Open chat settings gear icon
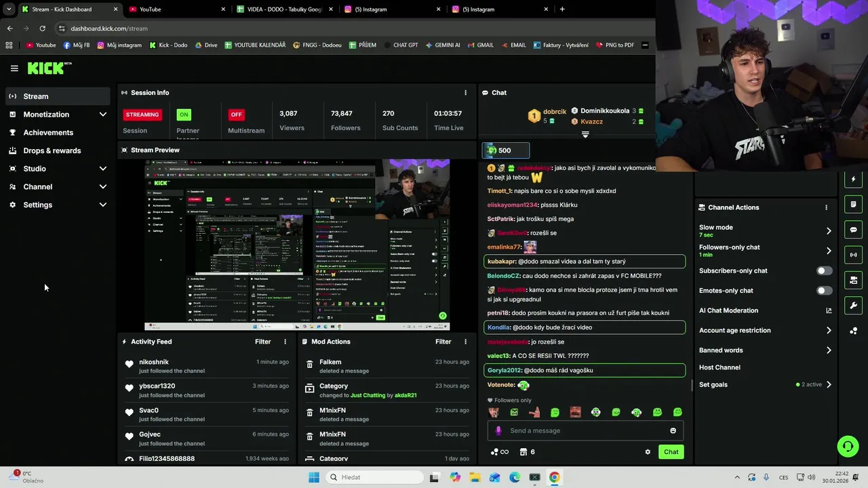The image size is (868, 488). tap(648, 452)
